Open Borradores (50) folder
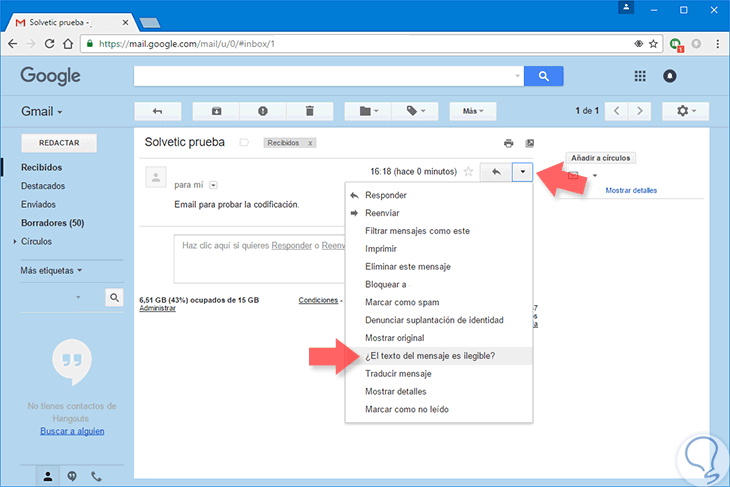Image resolution: width=730 pixels, height=487 pixels. (x=53, y=223)
